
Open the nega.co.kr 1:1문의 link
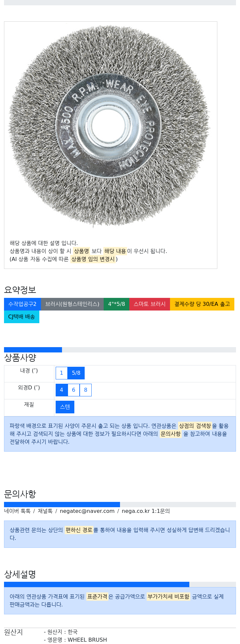pos(146,511)
